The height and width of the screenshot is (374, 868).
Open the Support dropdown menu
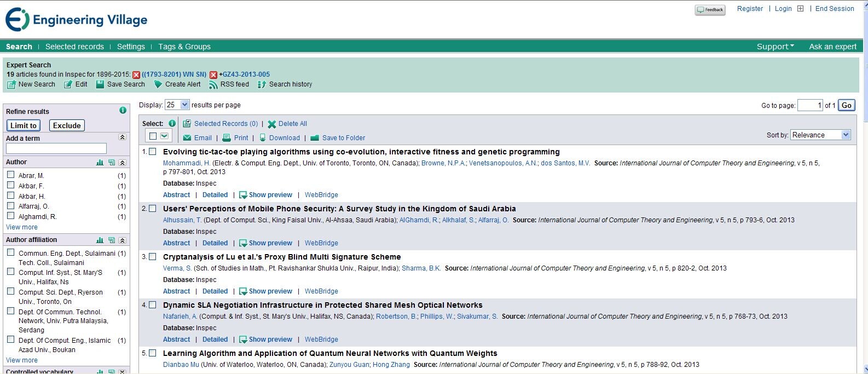[775, 47]
